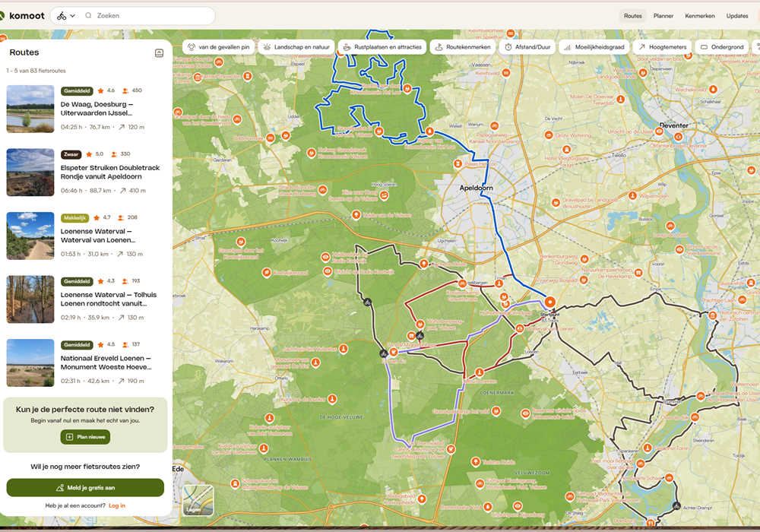Click the komoot logo icon
760x532 pixels.
(x=2, y=16)
